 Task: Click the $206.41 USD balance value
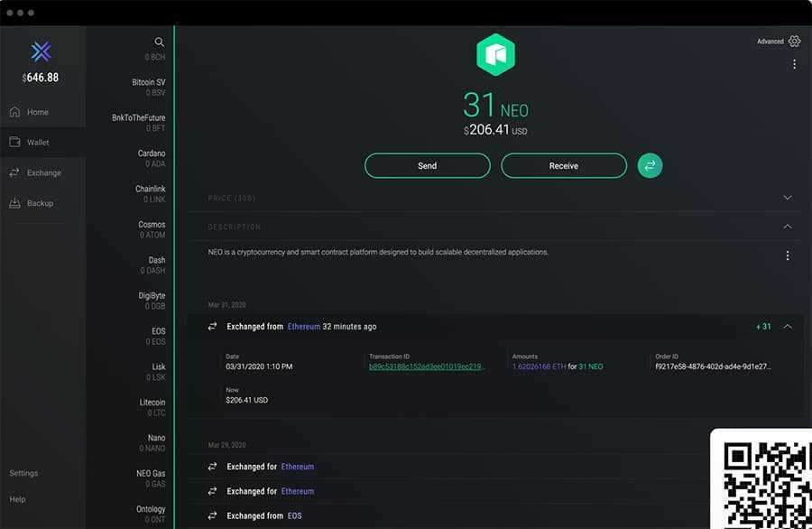[x=495, y=129]
